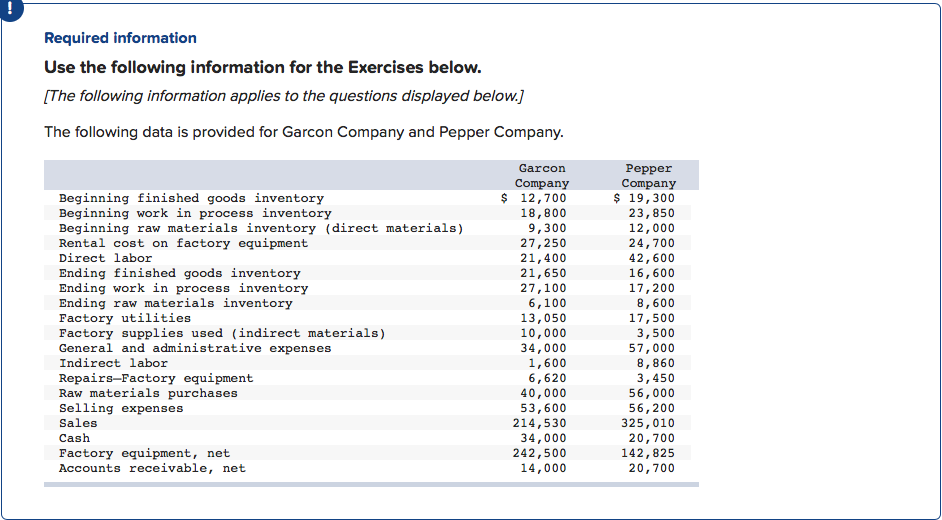
Task: Select Garcon value $ 12,700
Action: [x=533, y=198]
